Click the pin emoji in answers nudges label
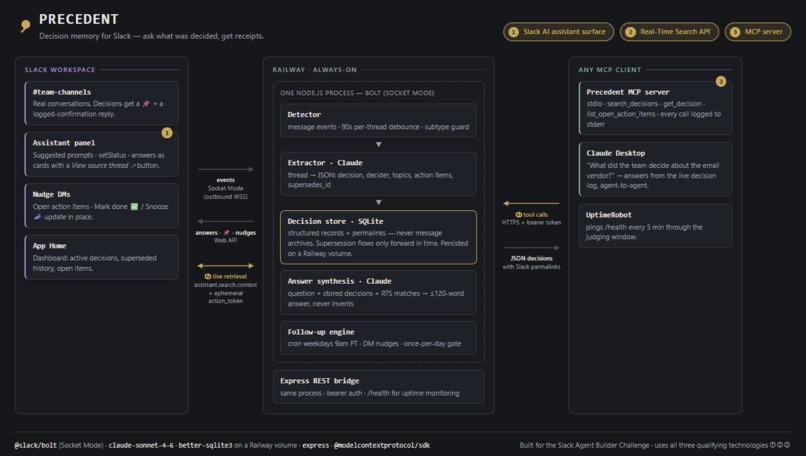Image resolution: width=806 pixels, height=456 pixels. [x=226, y=233]
